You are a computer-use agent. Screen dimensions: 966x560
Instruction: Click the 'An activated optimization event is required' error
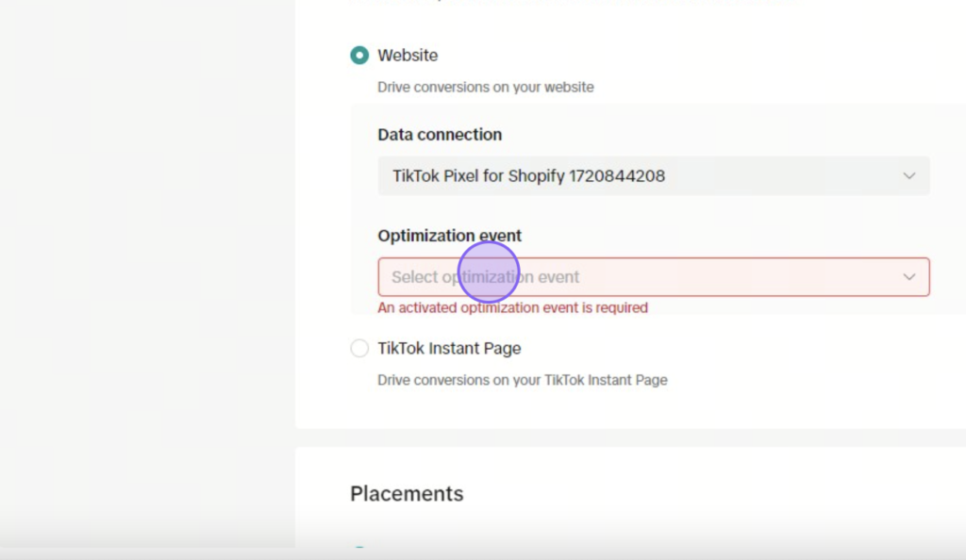click(x=512, y=307)
